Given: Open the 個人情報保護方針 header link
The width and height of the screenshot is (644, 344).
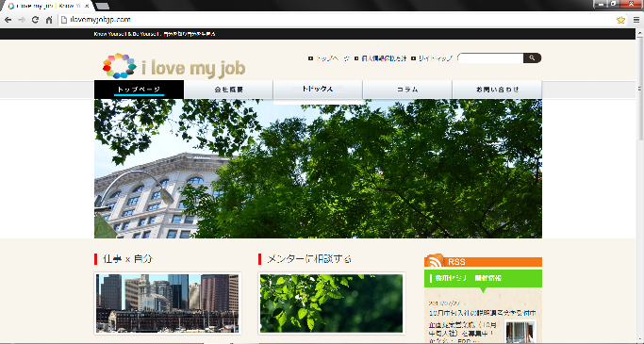Looking at the screenshot, I should click(x=384, y=58).
